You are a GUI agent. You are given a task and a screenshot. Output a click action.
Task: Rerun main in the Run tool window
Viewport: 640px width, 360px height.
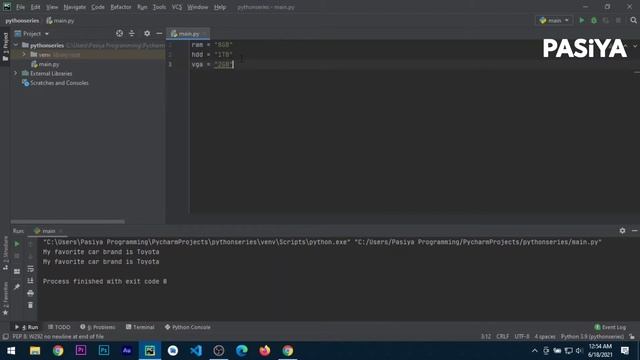(x=17, y=244)
